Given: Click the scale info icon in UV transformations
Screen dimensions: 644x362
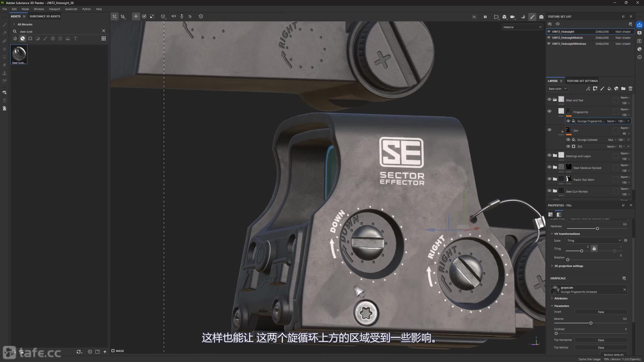Looking at the screenshot, I should point(626,240).
